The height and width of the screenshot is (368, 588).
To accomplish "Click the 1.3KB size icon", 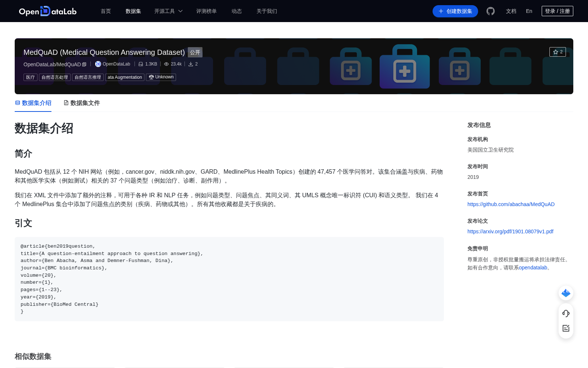I will coord(141,64).
